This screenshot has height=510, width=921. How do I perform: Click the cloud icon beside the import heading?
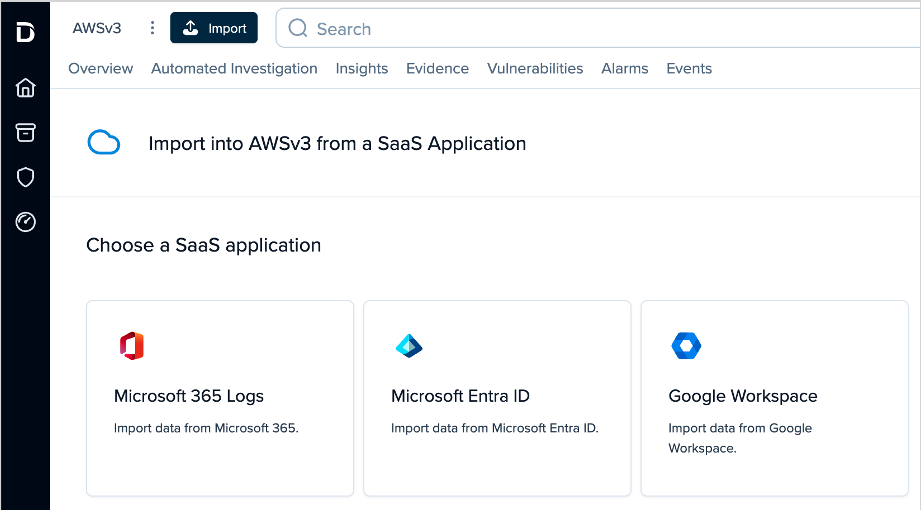(104, 142)
